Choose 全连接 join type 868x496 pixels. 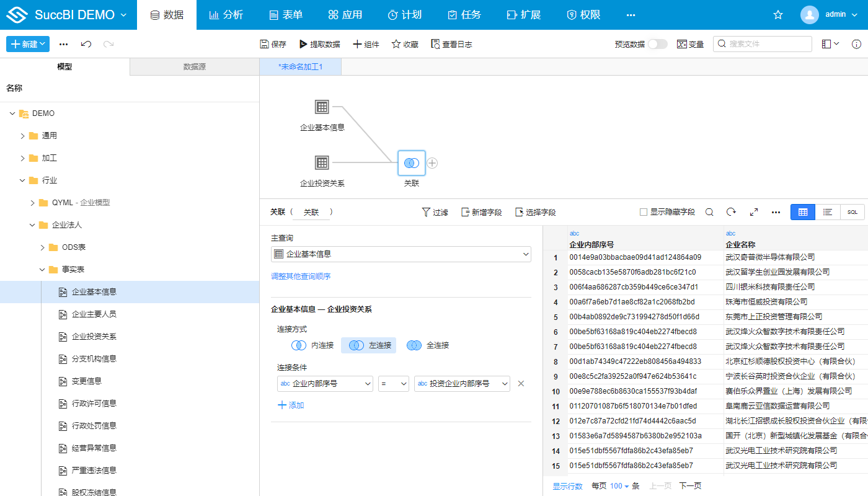[x=428, y=345]
